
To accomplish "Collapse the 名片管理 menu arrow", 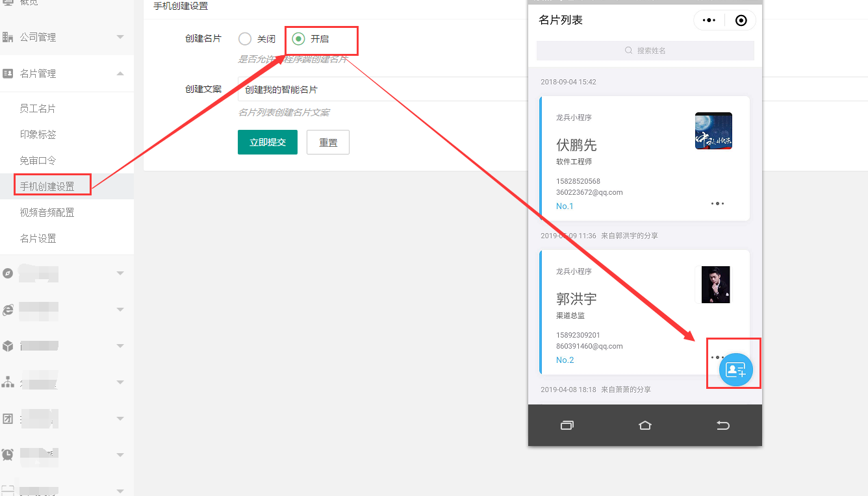I will pyautogui.click(x=120, y=73).
